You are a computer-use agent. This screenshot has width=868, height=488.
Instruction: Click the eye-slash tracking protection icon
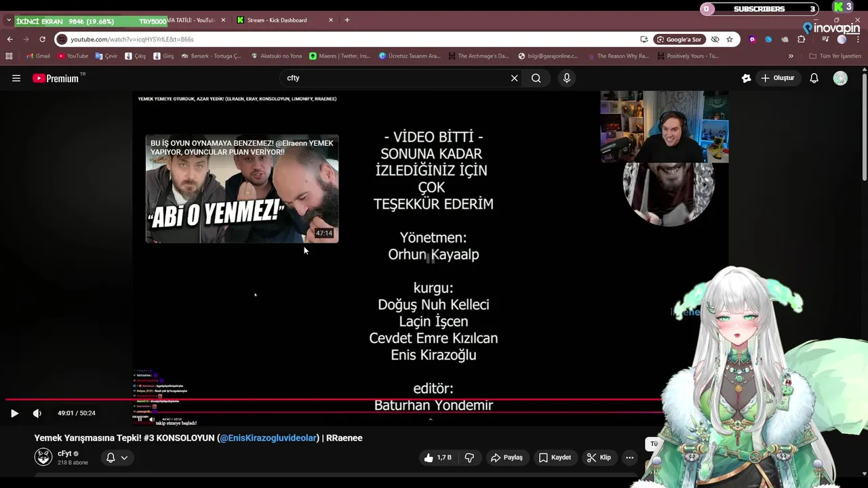coord(715,39)
